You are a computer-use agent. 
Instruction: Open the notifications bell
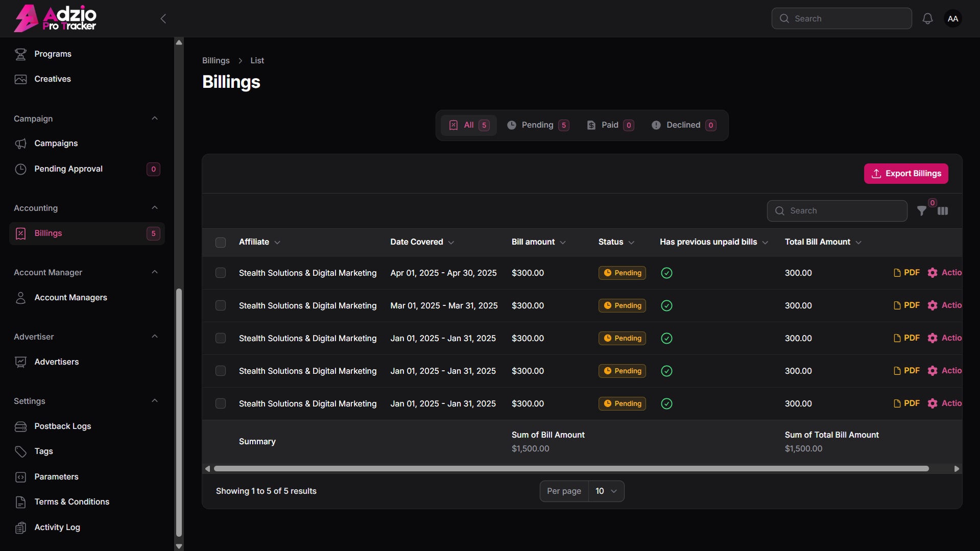(927, 19)
